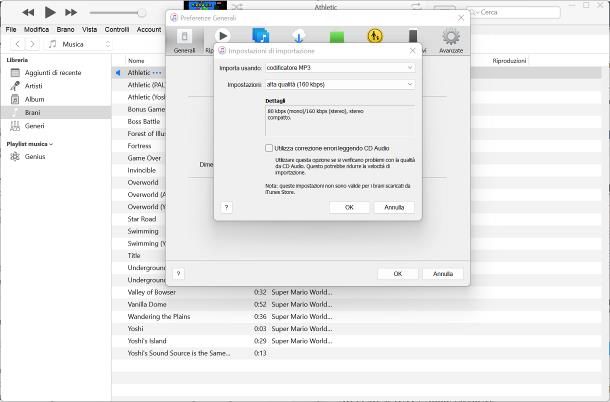Open the Store preferences tab green icon
Viewport: 610px width, 402px height.
(337, 37)
